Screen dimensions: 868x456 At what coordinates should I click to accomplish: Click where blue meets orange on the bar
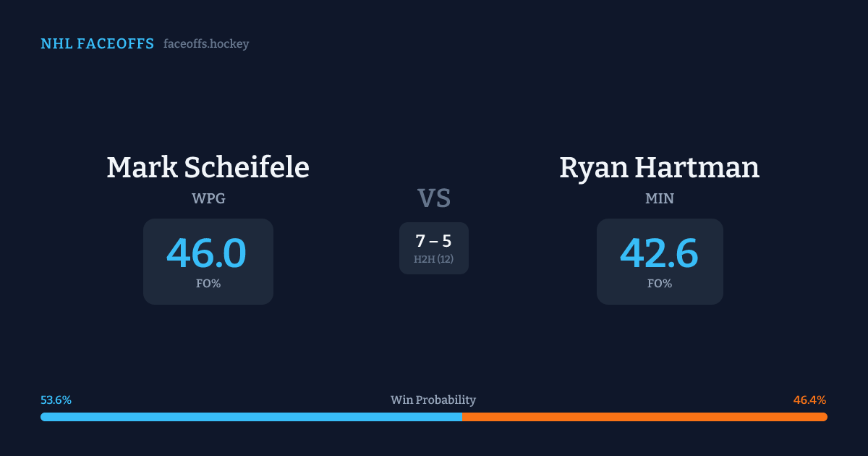pos(462,417)
